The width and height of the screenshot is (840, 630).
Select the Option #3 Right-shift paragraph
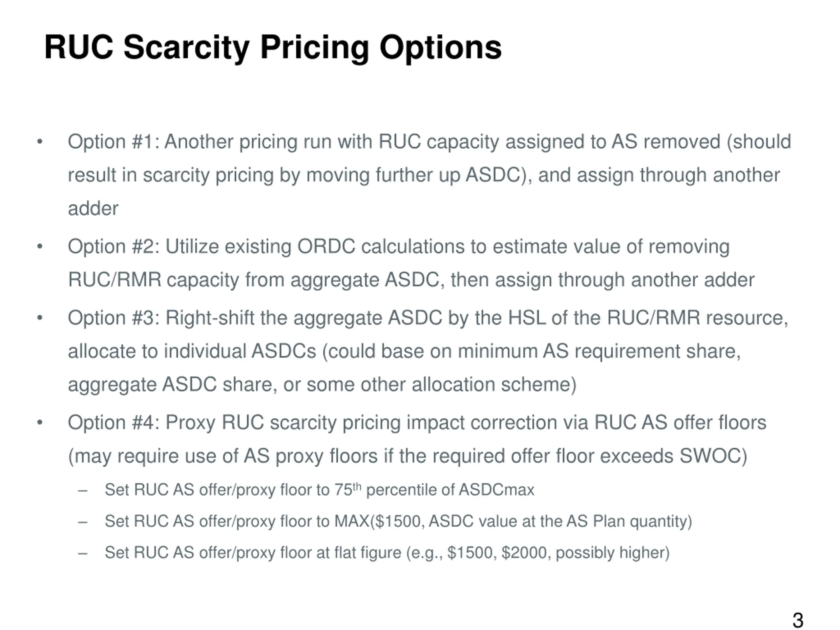click(x=428, y=351)
